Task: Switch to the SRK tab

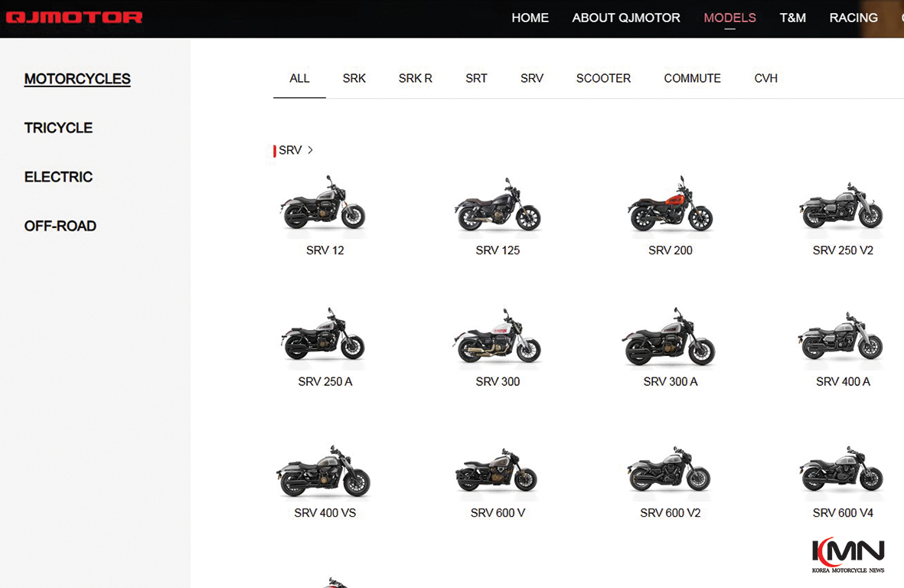Action: 354,78
